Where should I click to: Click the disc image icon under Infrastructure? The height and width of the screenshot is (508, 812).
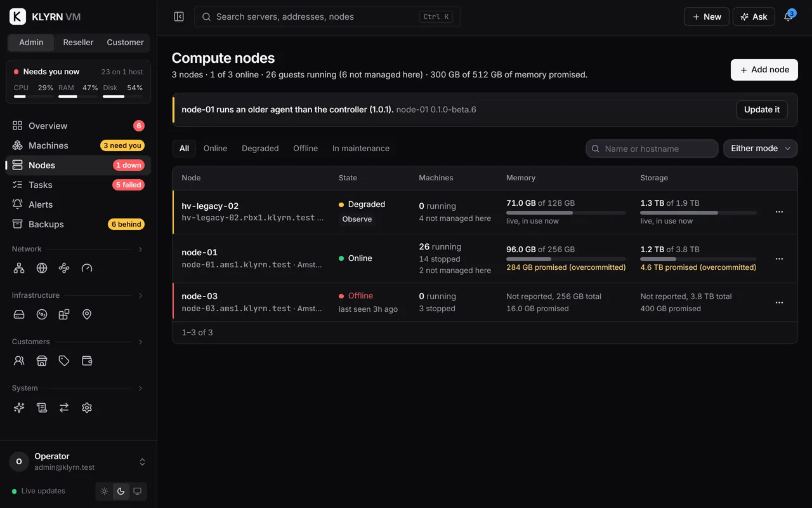pyautogui.click(x=42, y=314)
